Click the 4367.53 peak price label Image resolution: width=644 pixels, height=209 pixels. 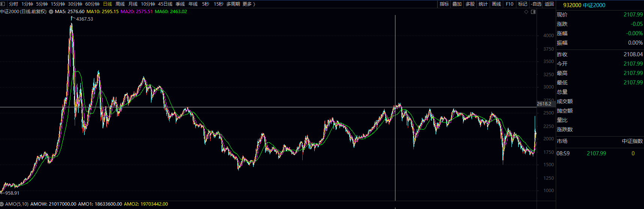84,19
